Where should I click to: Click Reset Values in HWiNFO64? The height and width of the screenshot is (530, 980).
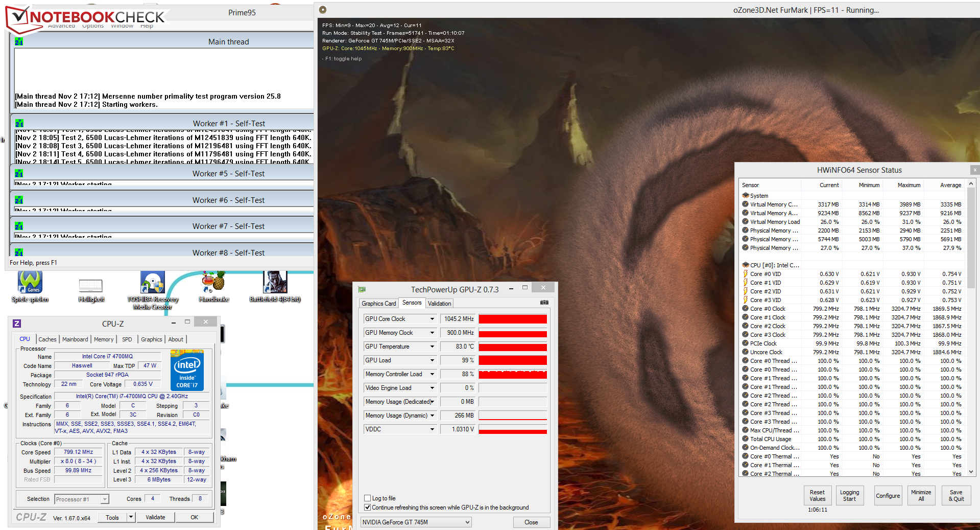click(x=817, y=496)
